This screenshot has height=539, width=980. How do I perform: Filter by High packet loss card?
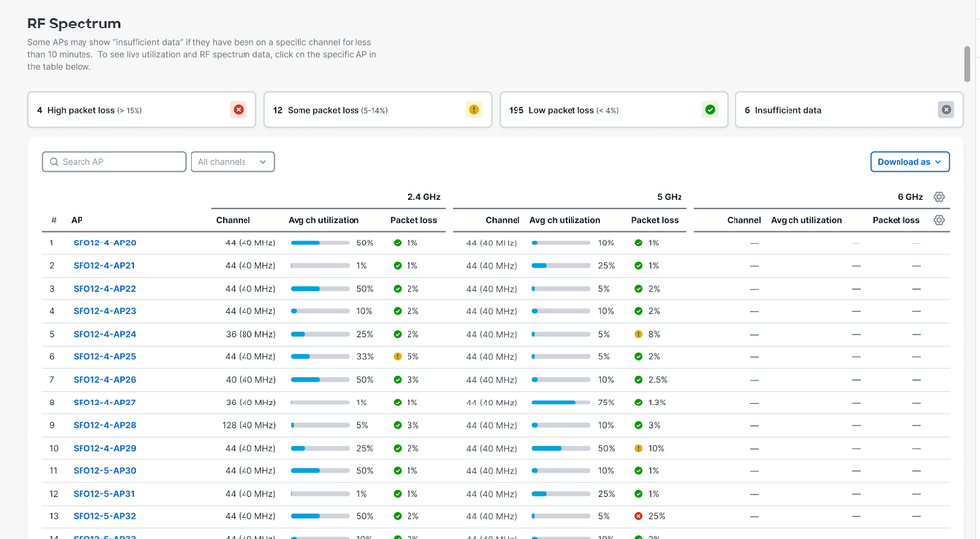coord(141,110)
